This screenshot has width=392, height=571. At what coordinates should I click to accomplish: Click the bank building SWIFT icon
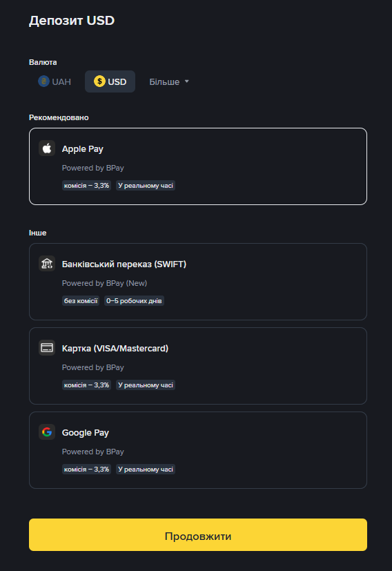pos(47,263)
